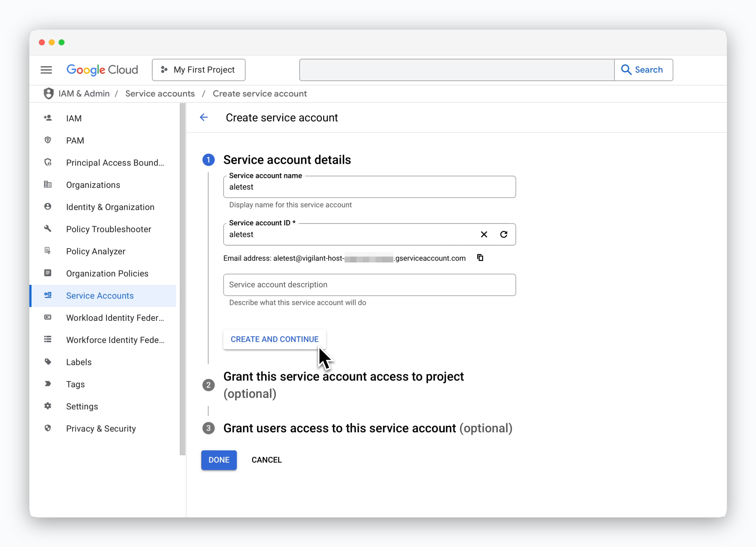Click the search magnifier icon
Image resolution: width=756 pixels, height=547 pixels.
626,70
